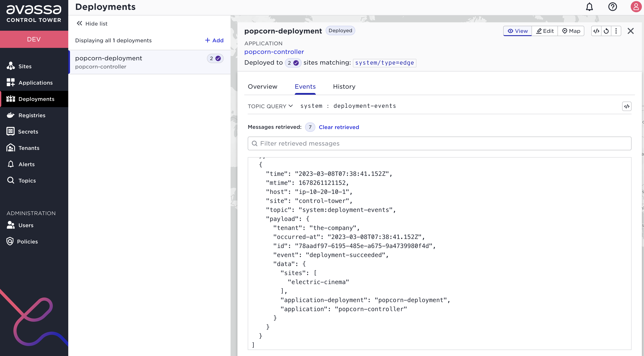The width and height of the screenshot is (644, 356).
Task: Click the Filter retrieved messages input field
Action: (x=439, y=143)
